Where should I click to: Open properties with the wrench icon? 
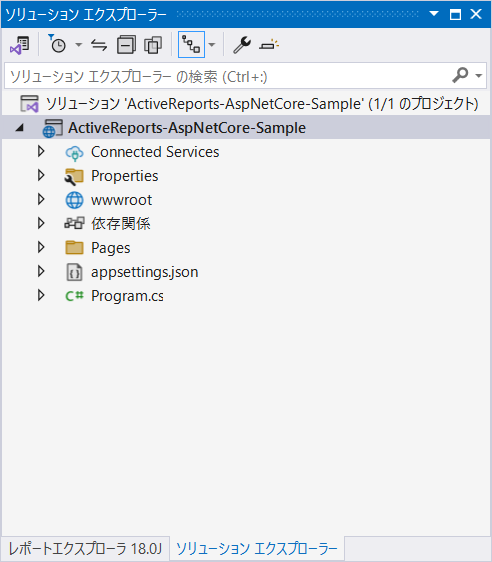click(x=242, y=45)
